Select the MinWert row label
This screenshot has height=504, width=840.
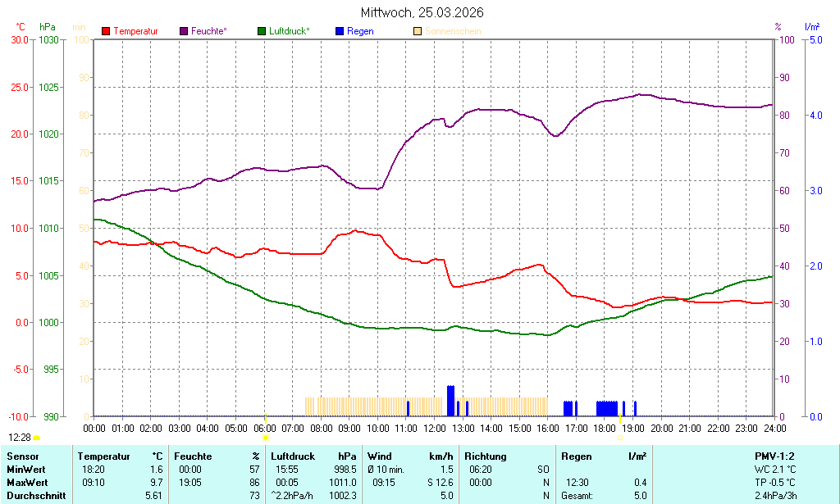click(26, 470)
